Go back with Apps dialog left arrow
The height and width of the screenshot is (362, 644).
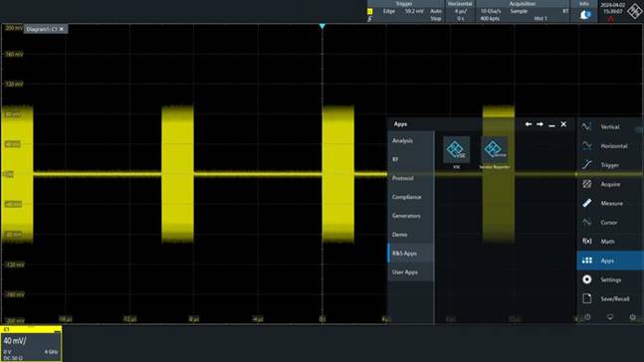[529, 124]
